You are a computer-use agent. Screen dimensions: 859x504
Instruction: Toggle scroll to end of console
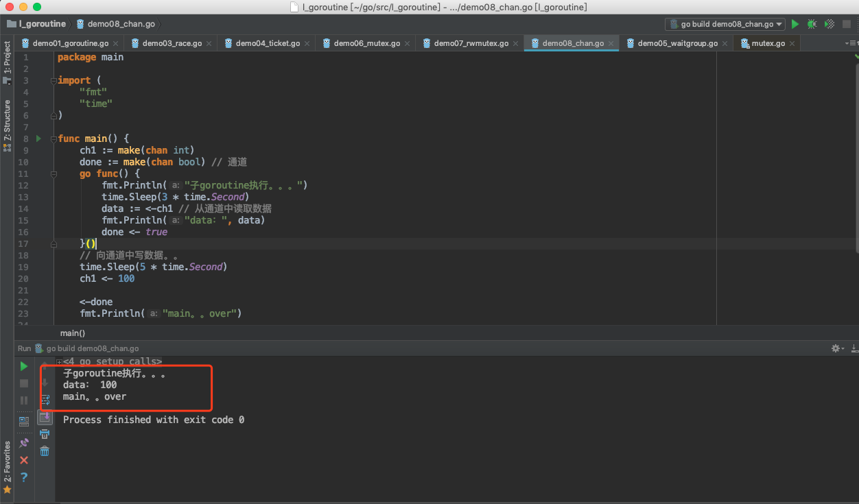(45, 417)
